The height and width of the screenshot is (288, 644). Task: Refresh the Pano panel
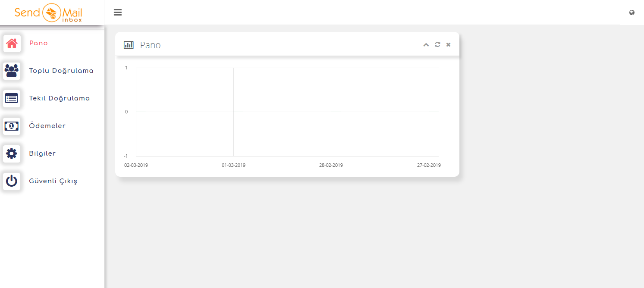[x=437, y=44]
